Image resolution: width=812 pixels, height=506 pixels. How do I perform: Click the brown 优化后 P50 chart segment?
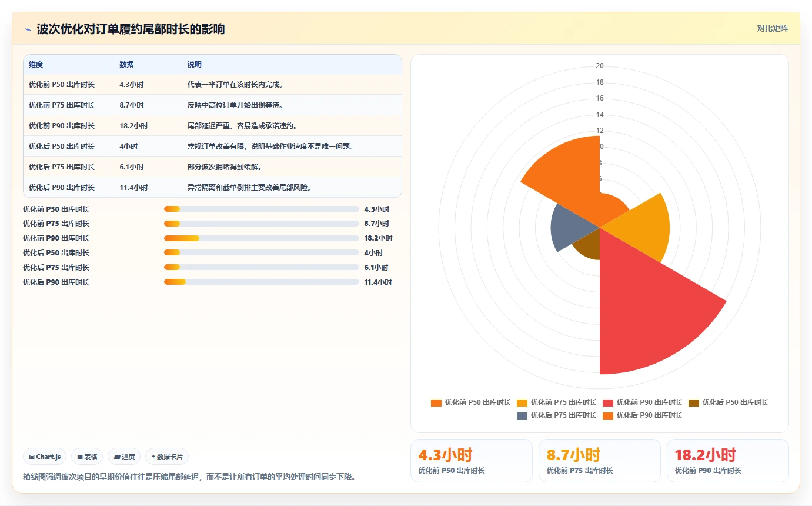coord(589,245)
